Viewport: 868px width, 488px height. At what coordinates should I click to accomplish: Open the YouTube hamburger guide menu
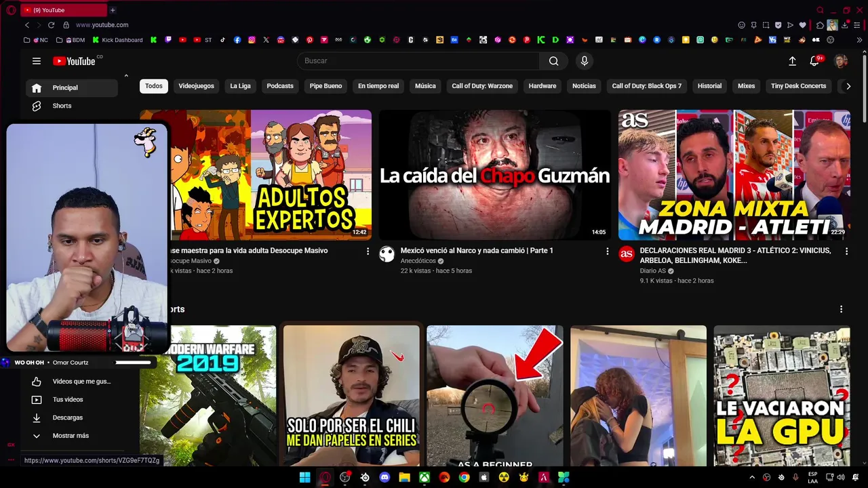point(37,61)
